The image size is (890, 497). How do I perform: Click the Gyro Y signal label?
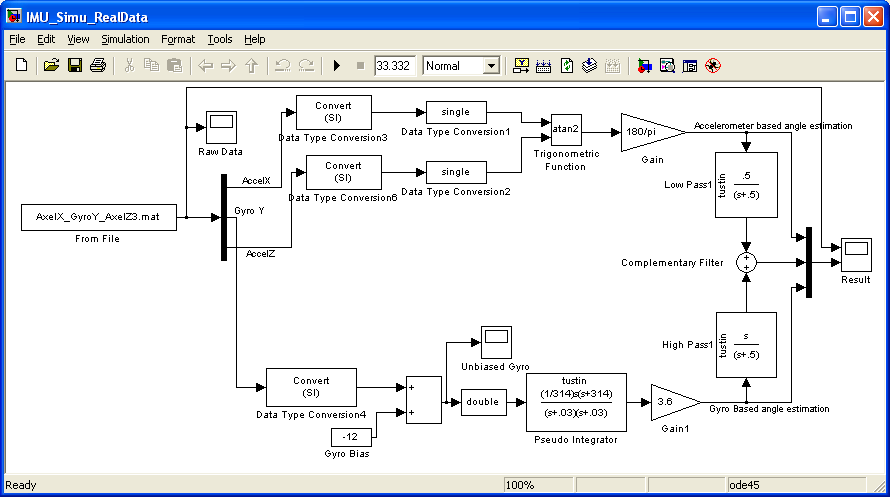pos(249,210)
